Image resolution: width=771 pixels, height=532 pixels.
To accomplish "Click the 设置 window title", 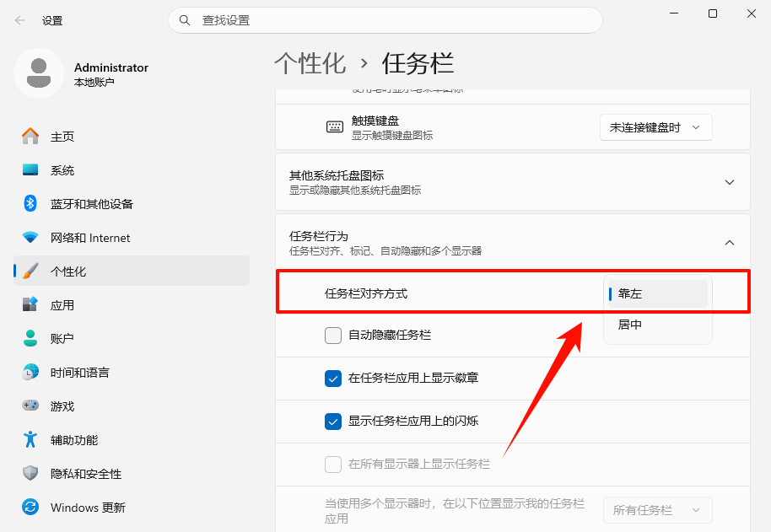I will click(52, 20).
